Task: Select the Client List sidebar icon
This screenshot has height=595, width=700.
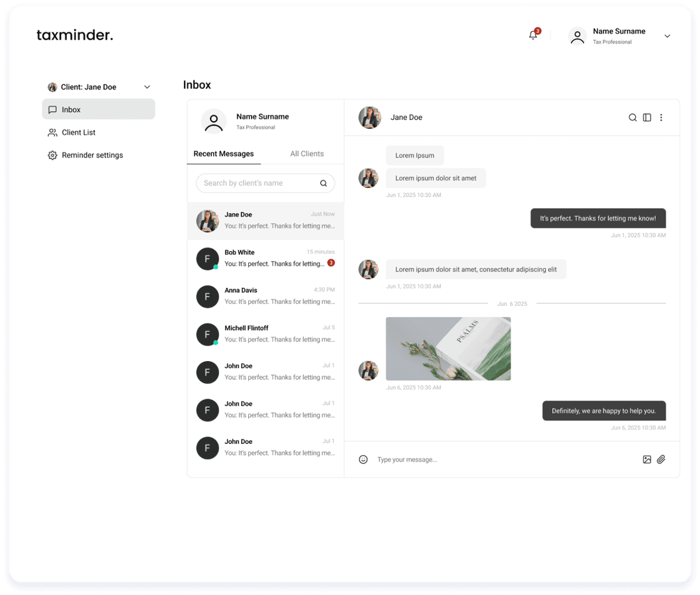Action: tap(52, 132)
